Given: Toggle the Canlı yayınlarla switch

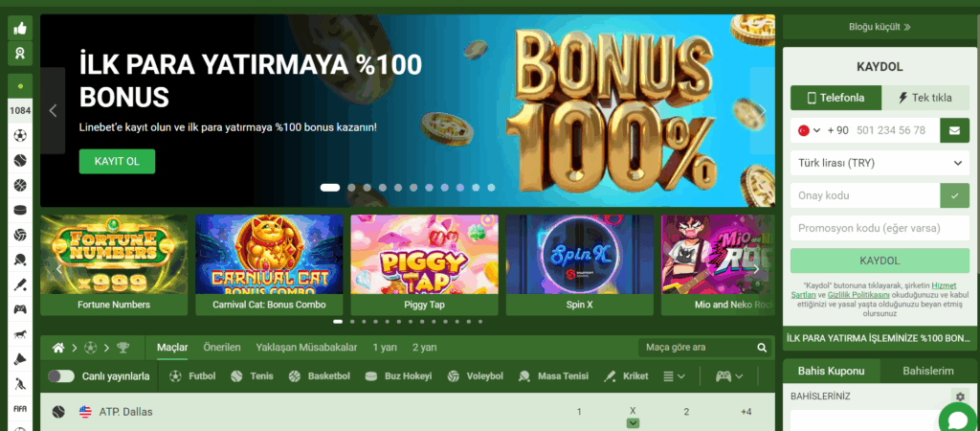Looking at the screenshot, I should pyautogui.click(x=61, y=376).
